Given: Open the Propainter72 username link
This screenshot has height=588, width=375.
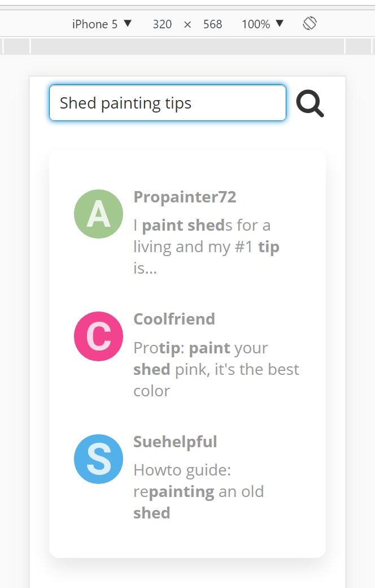Looking at the screenshot, I should (185, 197).
